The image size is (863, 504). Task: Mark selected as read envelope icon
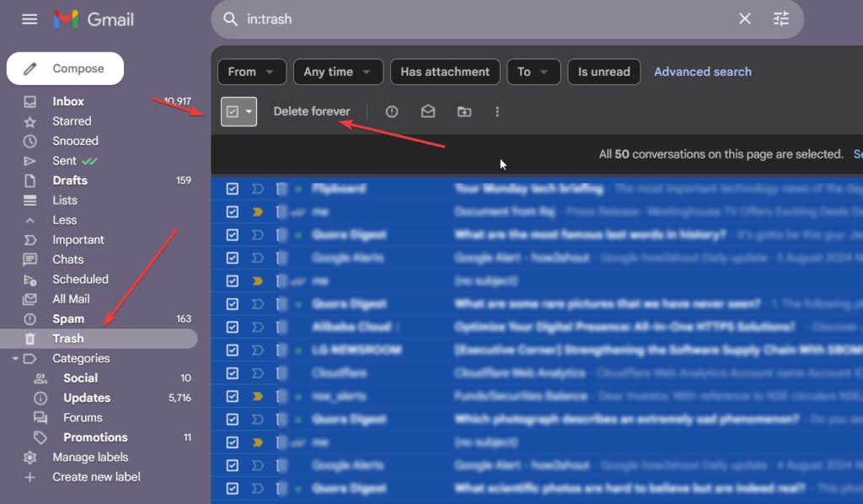pyautogui.click(x=428, y=112)
